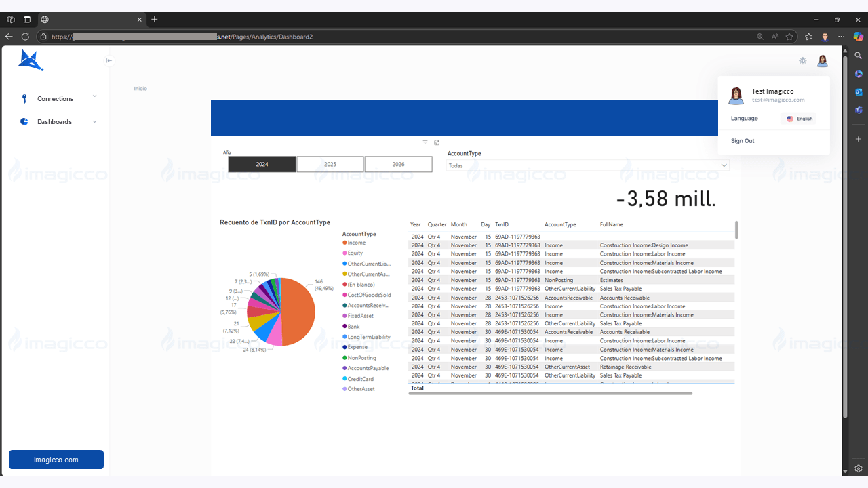This screenshot has width=868, height=488.
Task: Collapse the sidebar with the arrow icon
Action: 109,60
